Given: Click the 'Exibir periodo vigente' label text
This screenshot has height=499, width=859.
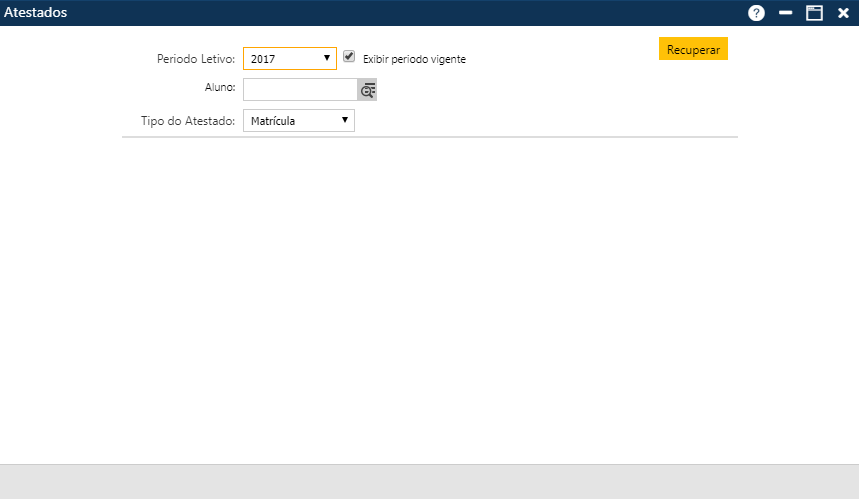Looking at the screenshot, I should pos(414,59).
